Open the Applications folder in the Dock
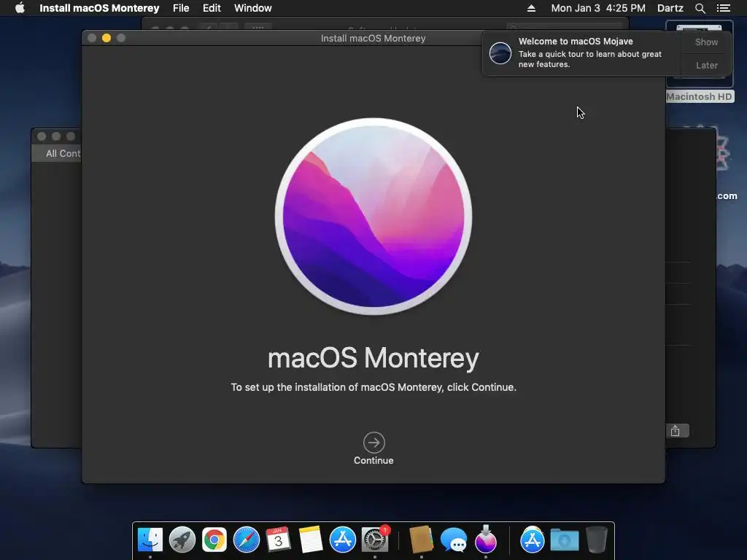 point(532,540)
